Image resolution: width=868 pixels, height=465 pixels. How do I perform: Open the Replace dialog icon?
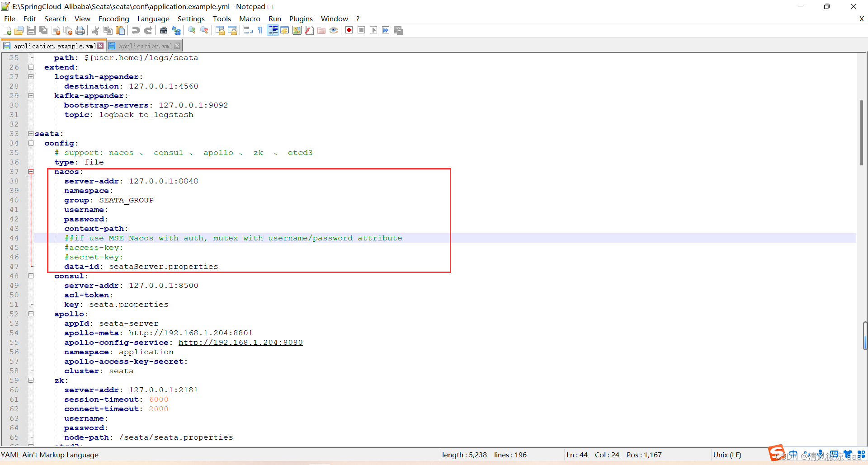click(176, 30)
